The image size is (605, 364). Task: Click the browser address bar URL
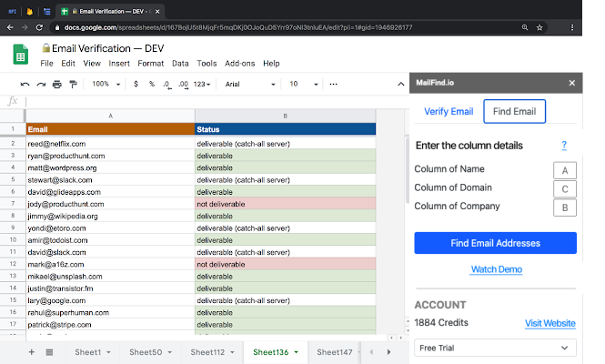click(238, 27)
